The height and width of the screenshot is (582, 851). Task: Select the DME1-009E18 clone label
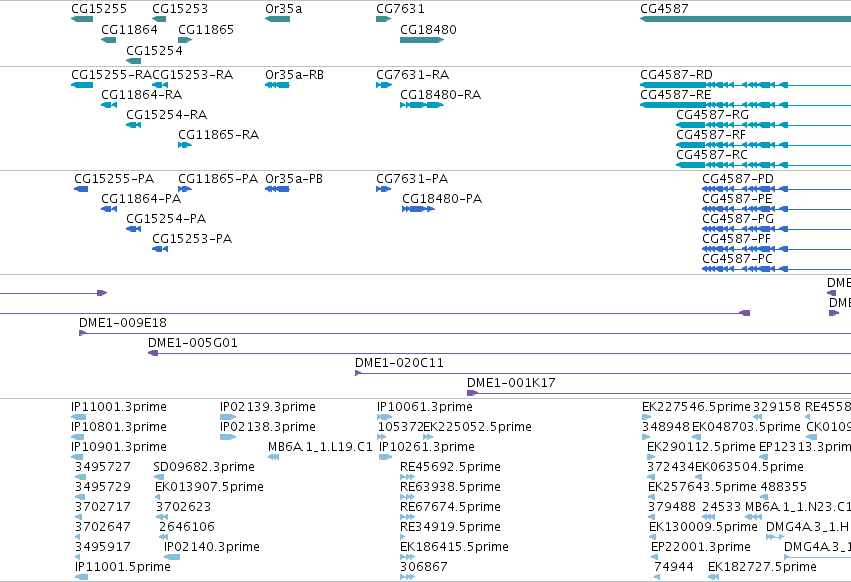click(123, 322)
